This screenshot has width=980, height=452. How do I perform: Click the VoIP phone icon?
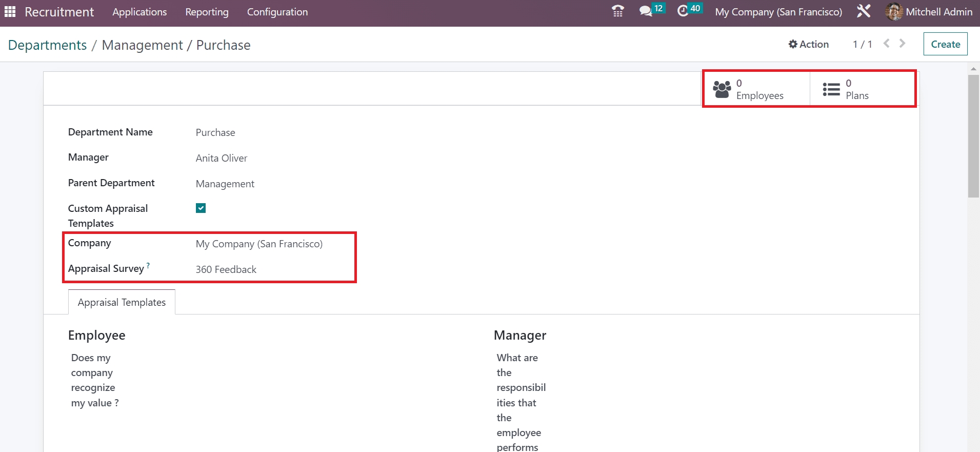click(x=618, y=11)
